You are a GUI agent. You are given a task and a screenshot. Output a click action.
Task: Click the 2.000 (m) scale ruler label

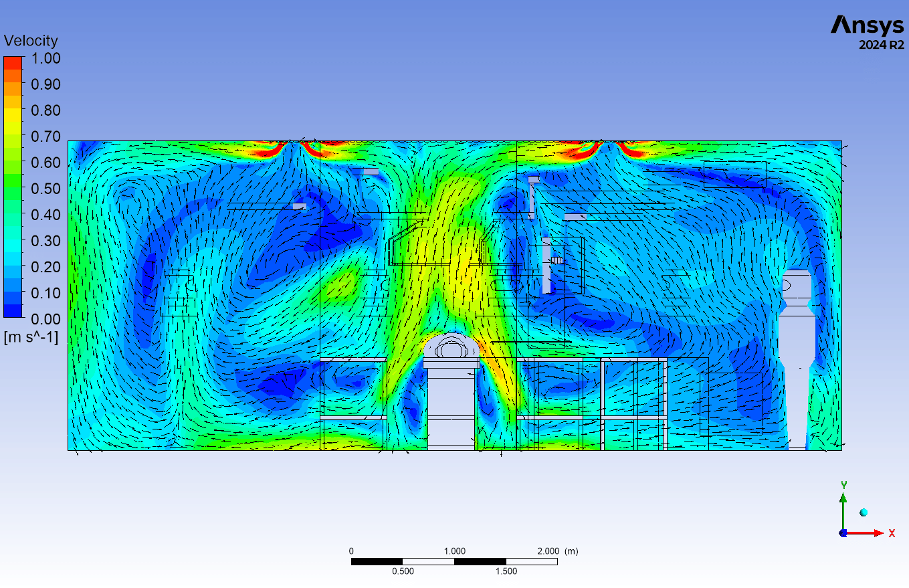557,551
